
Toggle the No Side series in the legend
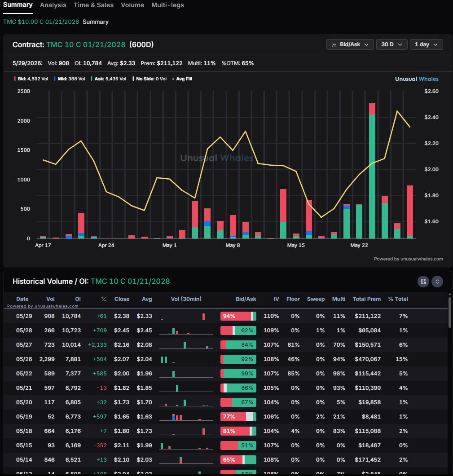pyautogui.click(x=150, y=79)
